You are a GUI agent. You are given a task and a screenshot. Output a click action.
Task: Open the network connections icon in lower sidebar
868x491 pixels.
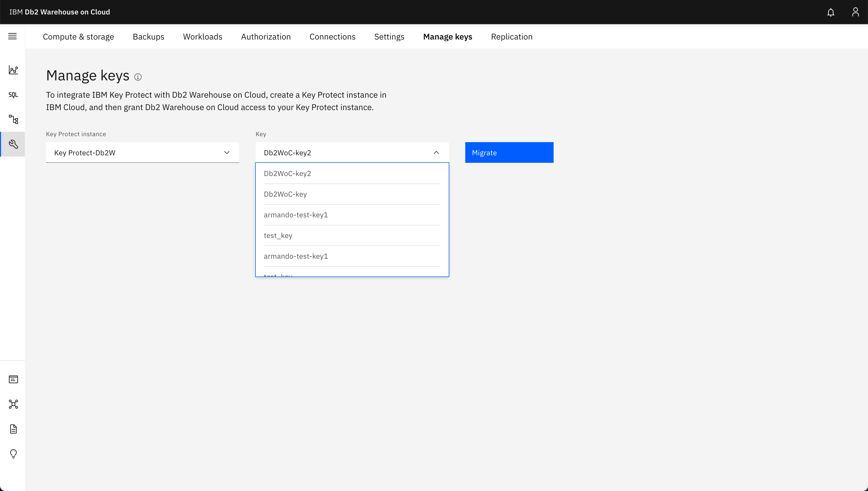click(x=13, y=404)
